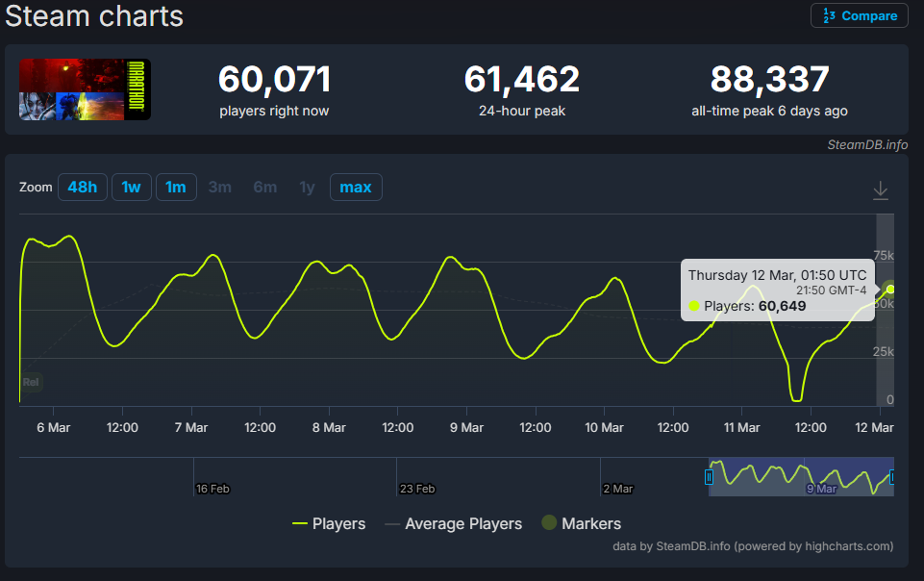Click the 6 Mar axis label
Screen dimensions: 924x581
point(54,428)
